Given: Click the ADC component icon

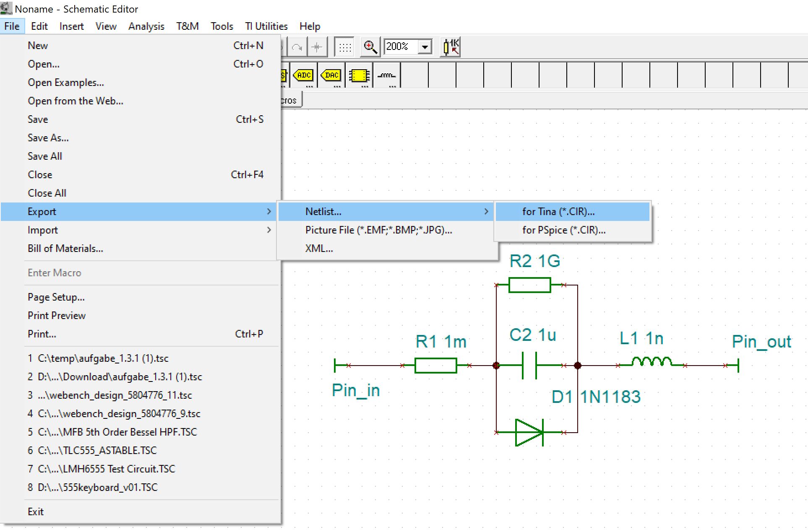Looking at the screenshot, I should pos(304,75).
